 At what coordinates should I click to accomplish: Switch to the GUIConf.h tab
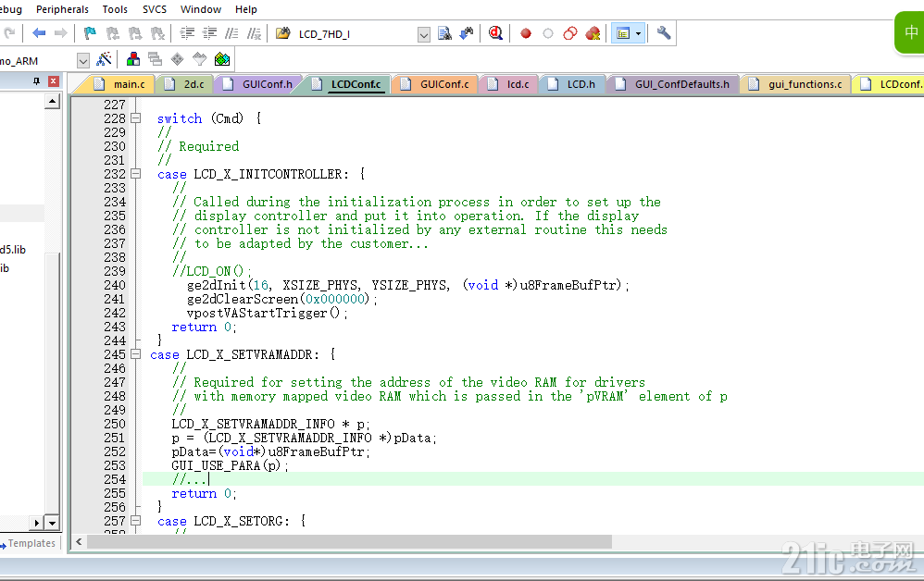pos(259,84)
